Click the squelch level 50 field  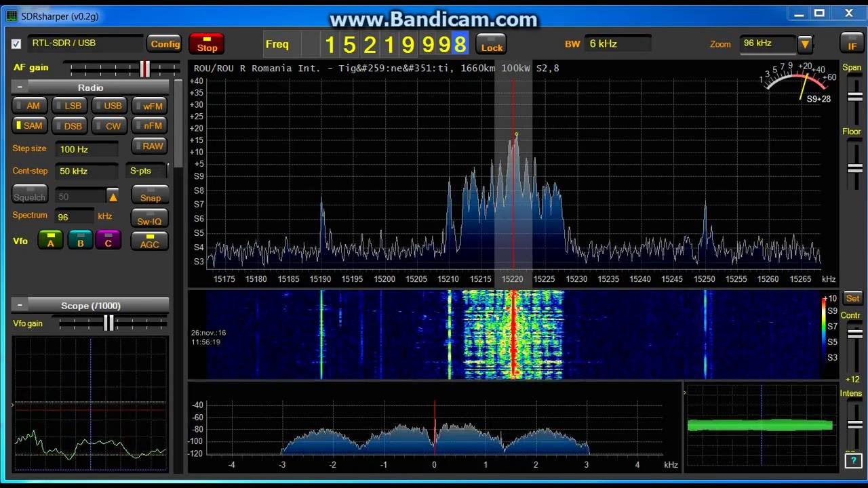click(x=80, y=197)
